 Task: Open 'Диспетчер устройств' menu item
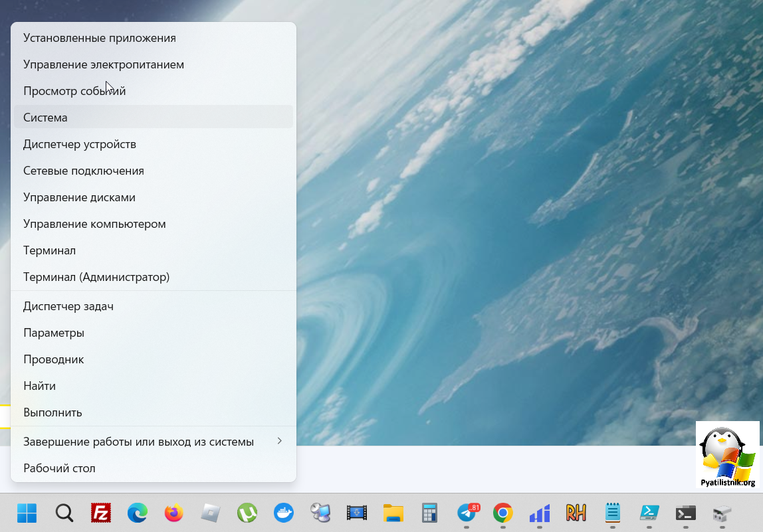coord(154,144)
